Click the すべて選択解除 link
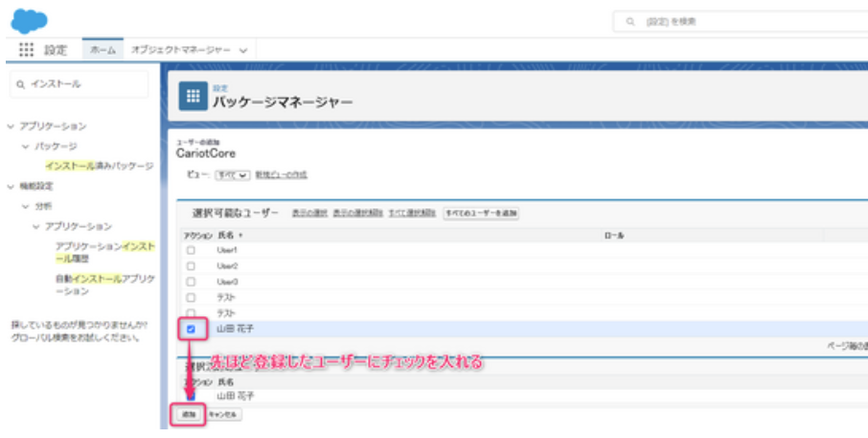Viewport: 868px width, 438px height. pyautogui.click(x=412, y=213)
